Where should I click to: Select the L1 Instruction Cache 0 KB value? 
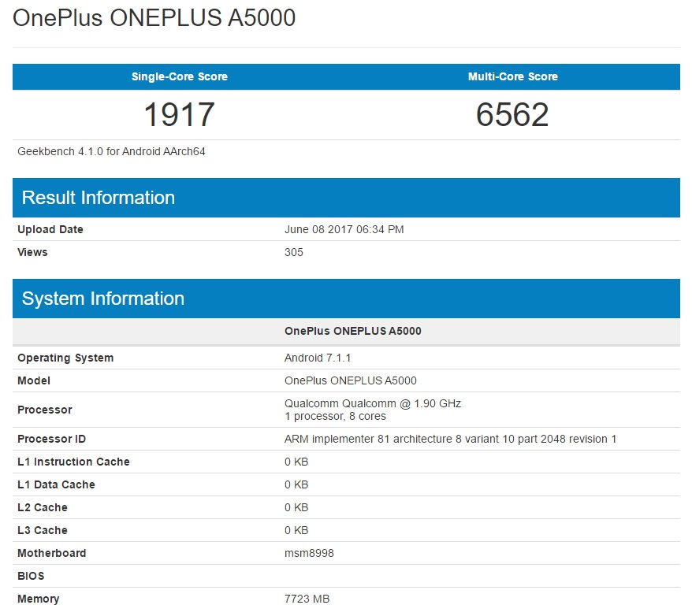296,462
